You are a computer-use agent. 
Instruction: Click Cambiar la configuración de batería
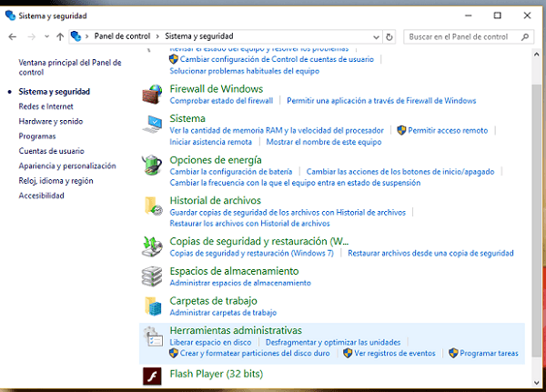pyautogui.click(x=231, y=172)
